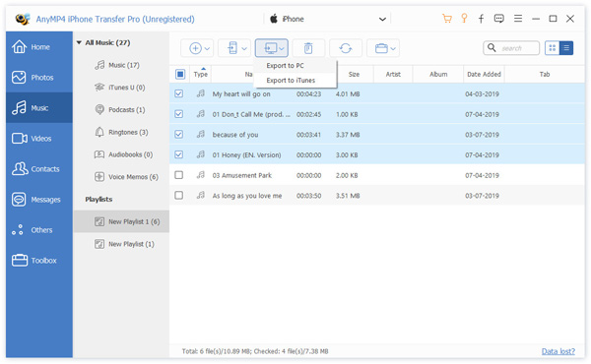Select iTunes U (0) category
Screen dimensions: 591x364
[121, 88]
